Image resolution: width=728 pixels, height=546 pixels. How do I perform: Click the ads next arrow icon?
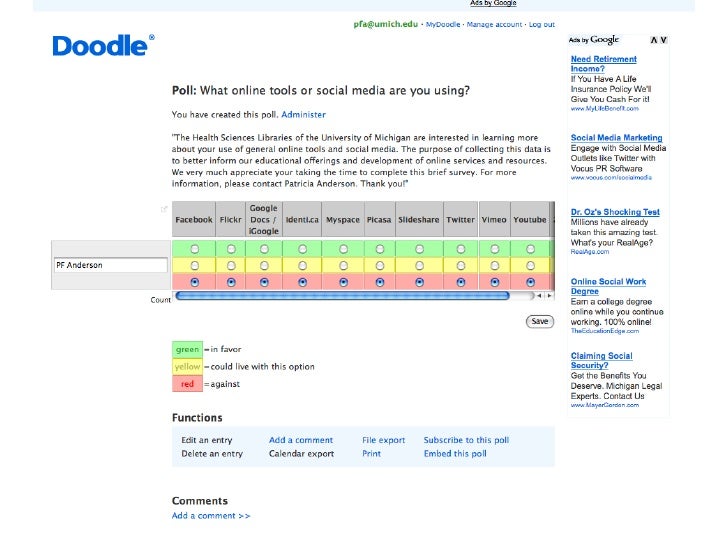tap(664, 40)
